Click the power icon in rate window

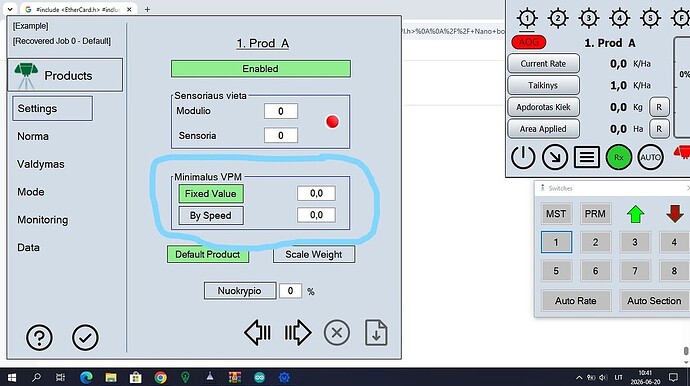(x=523, y=157)
